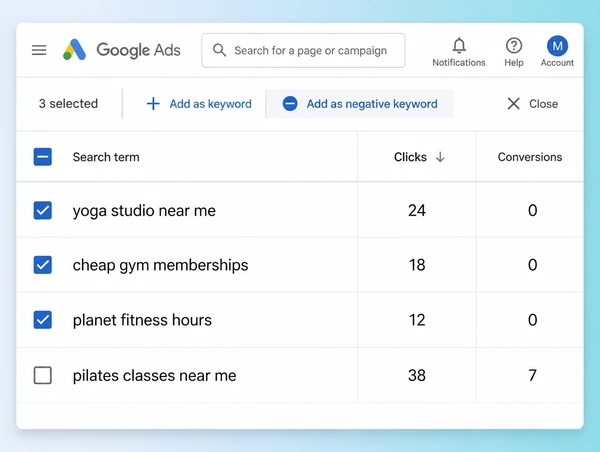This screenshot has width=600, height=452.
Task: Click Add as keyword button
Action: point(199,104)
